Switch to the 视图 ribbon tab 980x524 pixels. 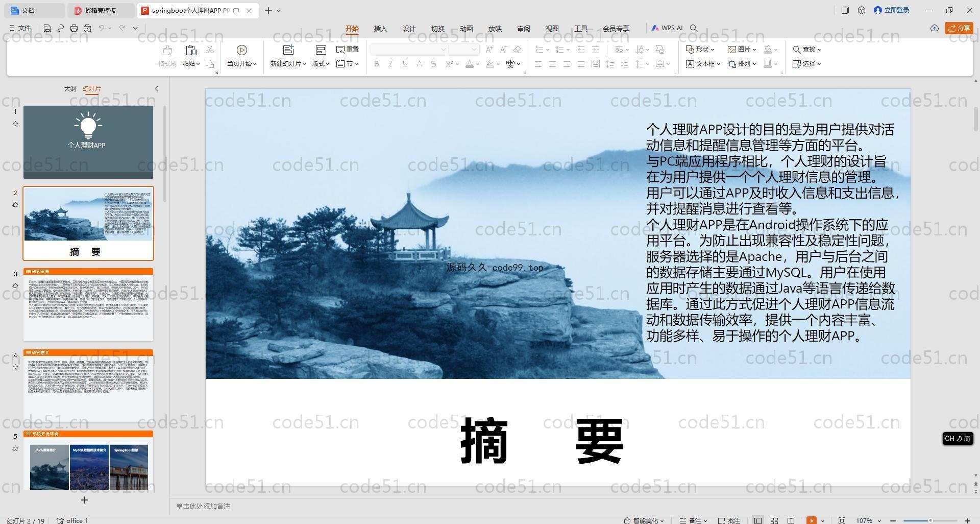click(552, 29)
